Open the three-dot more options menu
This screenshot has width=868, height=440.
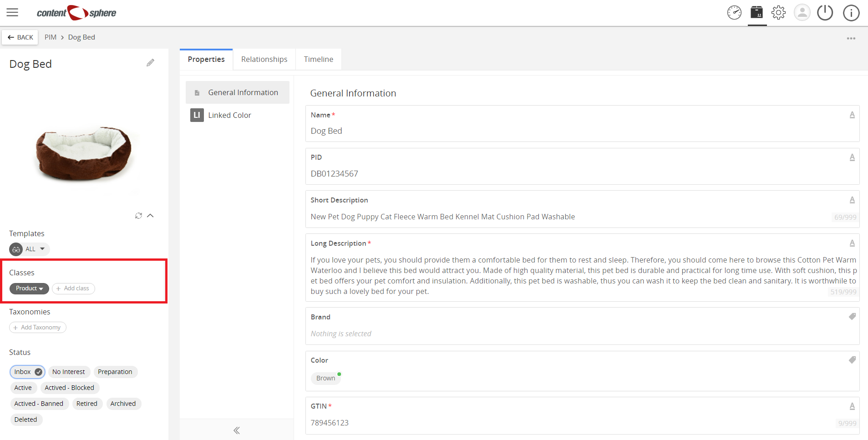[851, 38]
